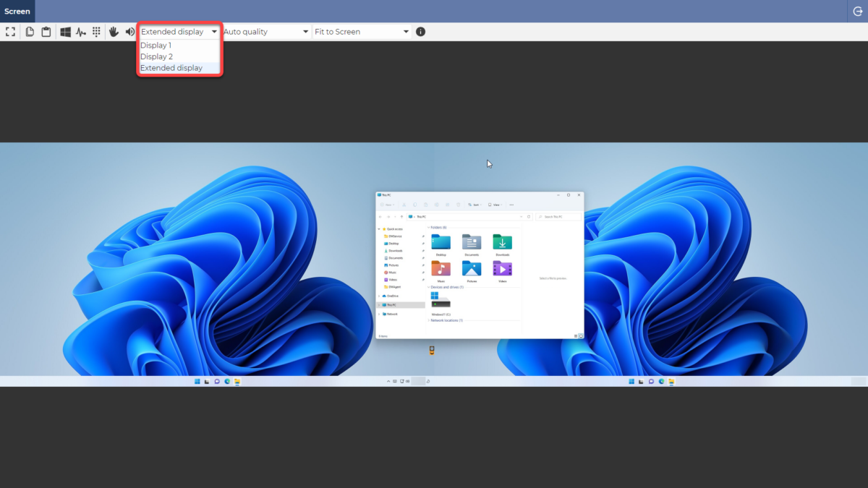Choose Display 2 from the open list
This screenshot has width=868, height=488.
(x=179, y=56)
